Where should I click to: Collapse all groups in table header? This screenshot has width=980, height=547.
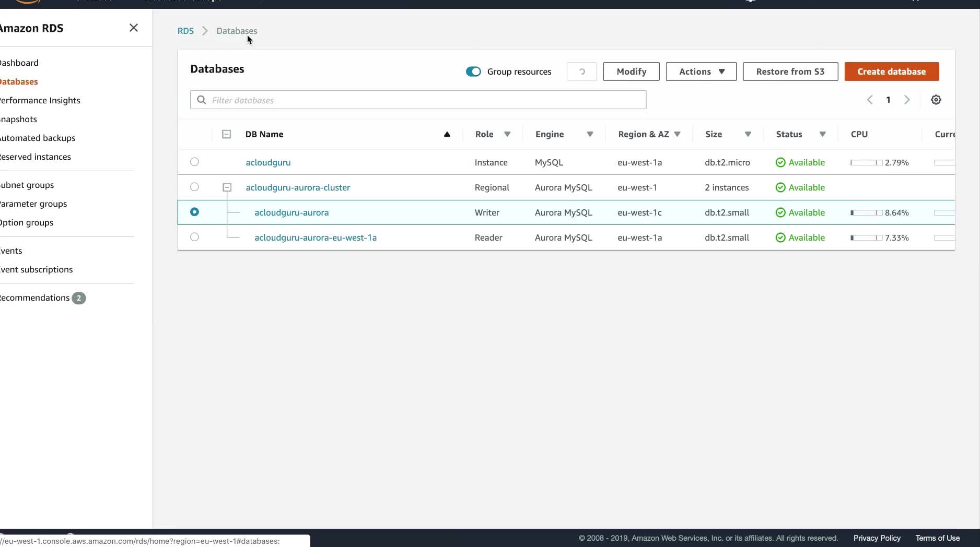226,134
